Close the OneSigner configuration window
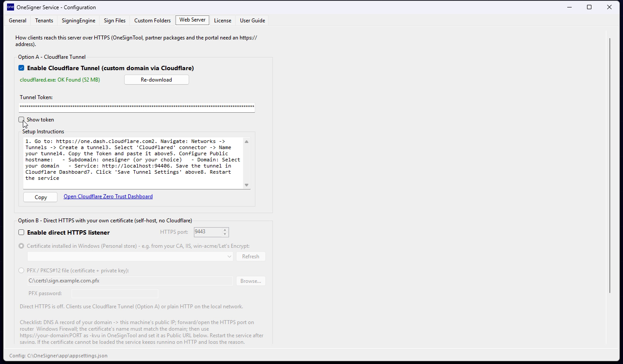 (x=609, y=7)
